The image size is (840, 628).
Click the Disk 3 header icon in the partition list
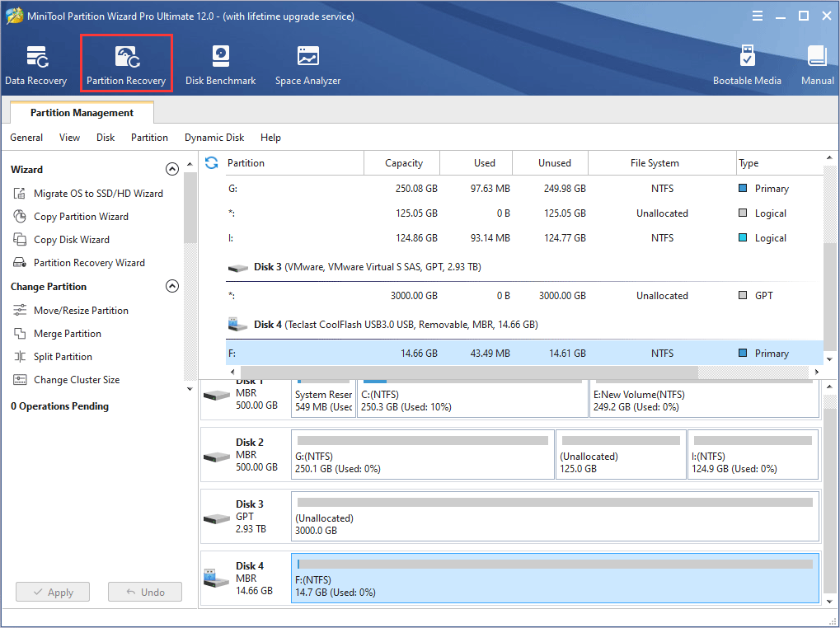point(237,267)
